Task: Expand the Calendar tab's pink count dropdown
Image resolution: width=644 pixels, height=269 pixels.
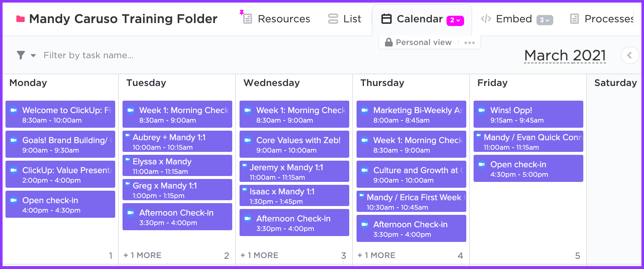Action: 455,20
